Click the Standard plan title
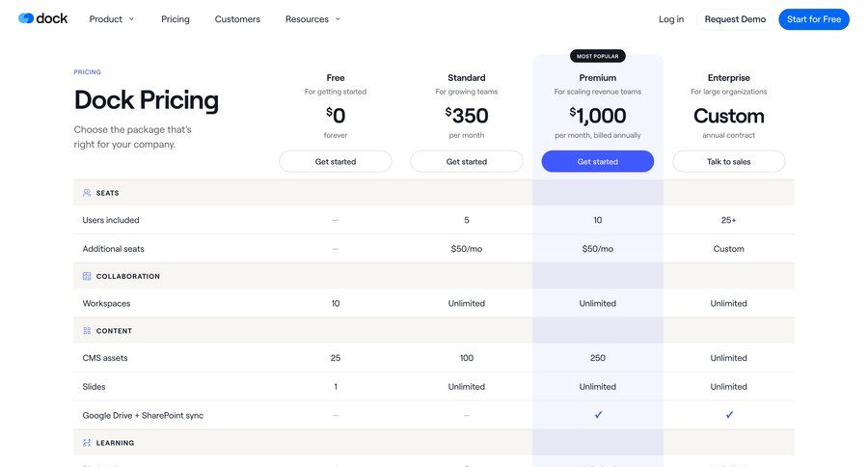Screen dimensions: 868x467 [x=467, y=78]
